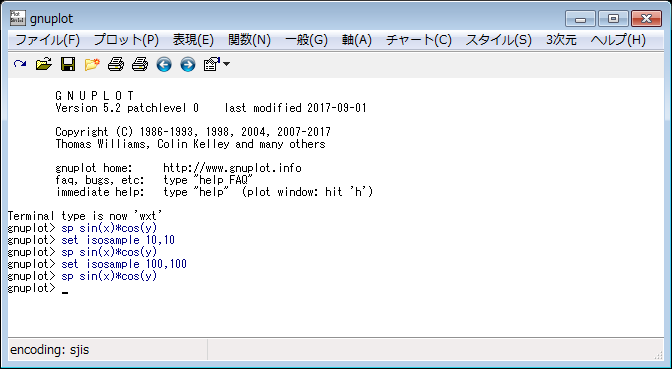Open the 表現(E) menu

click(x=193, y=40)
